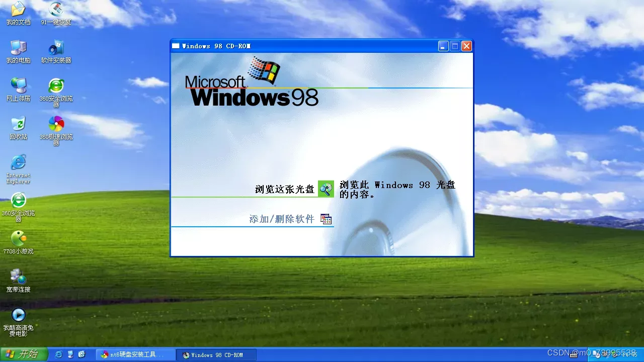Launch Internet Explorer from the quick launch bar
This screenshot has width=644, height=362.
point(59,354)
